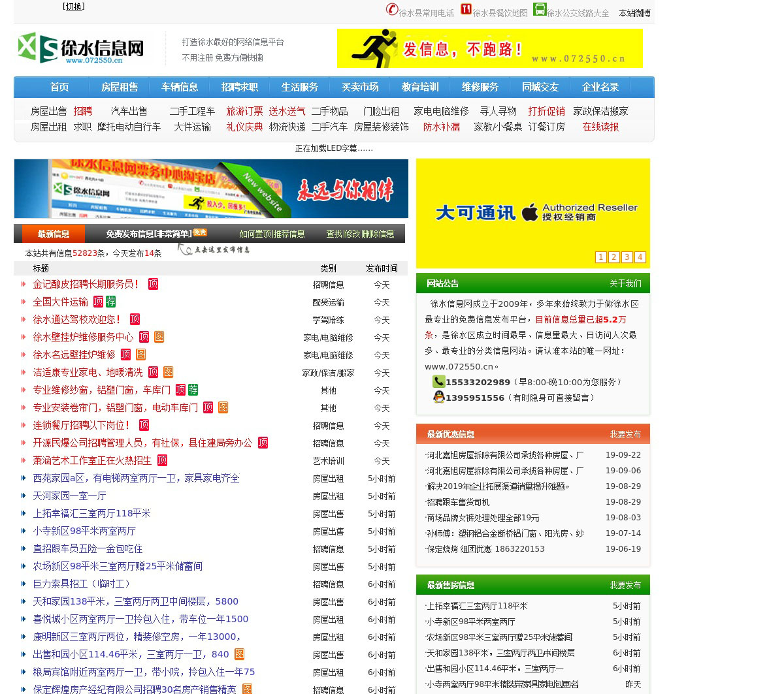
Task: Open the listing 粮局宾馆附近两室两厅一卫
Action: click(x=144, y=672)
